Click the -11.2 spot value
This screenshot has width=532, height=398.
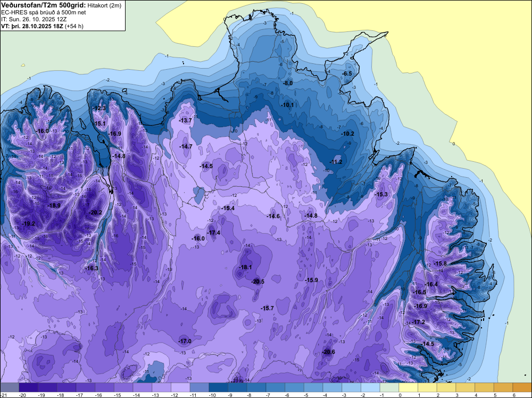point(336,162)
